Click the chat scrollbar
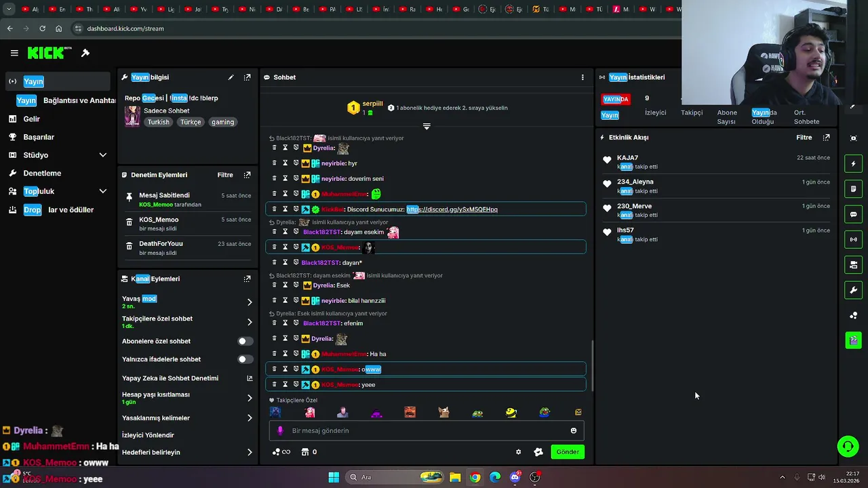Viewport: 868px width, 488px height. [593, 366]
